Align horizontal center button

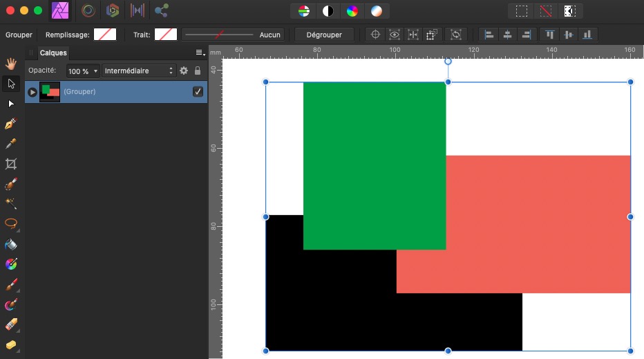[508, 35]
